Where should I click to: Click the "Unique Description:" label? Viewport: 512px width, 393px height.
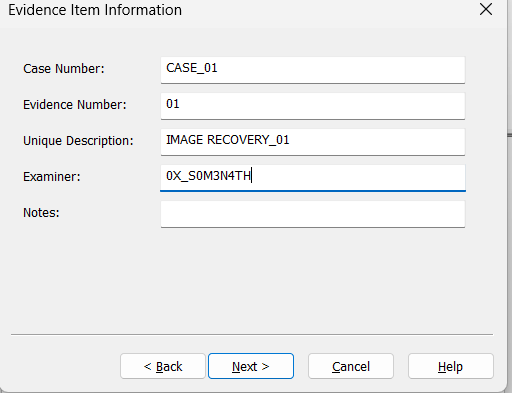click(78, 141)
